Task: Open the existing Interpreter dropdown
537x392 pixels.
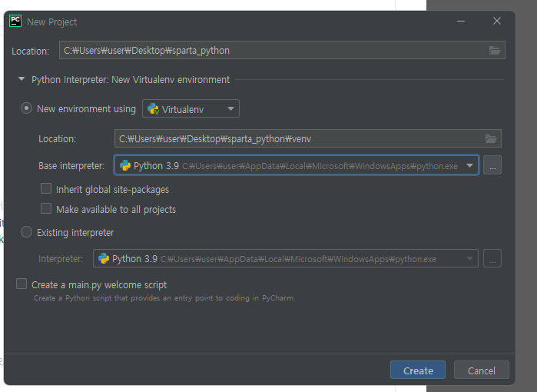Action: coord(286,258)
